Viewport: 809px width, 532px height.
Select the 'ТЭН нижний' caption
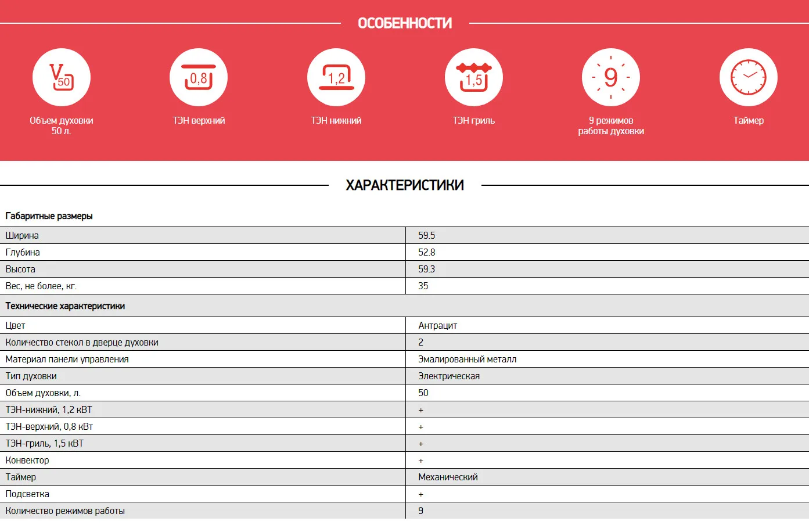336,120
